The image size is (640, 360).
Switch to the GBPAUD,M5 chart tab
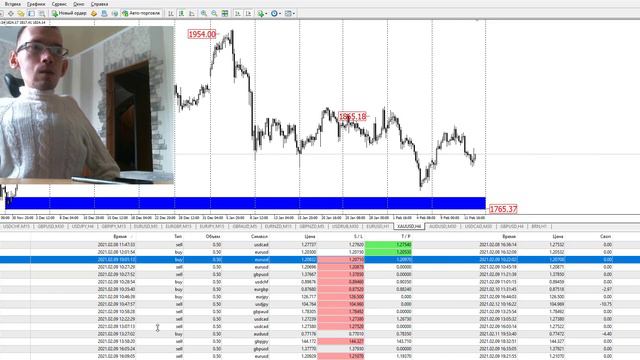tap(245, 226)
